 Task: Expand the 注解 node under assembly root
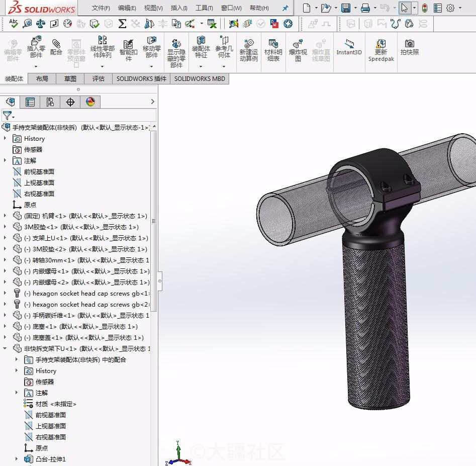coord(5,160)
